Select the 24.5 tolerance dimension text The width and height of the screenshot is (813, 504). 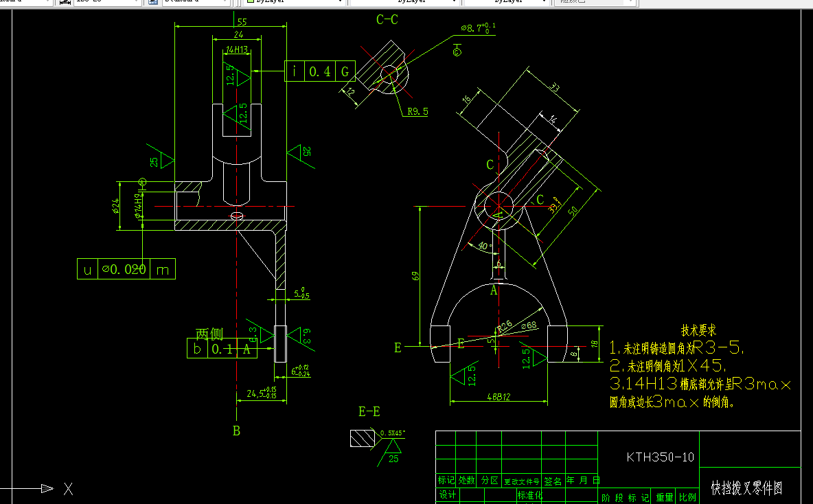point(262,393)
